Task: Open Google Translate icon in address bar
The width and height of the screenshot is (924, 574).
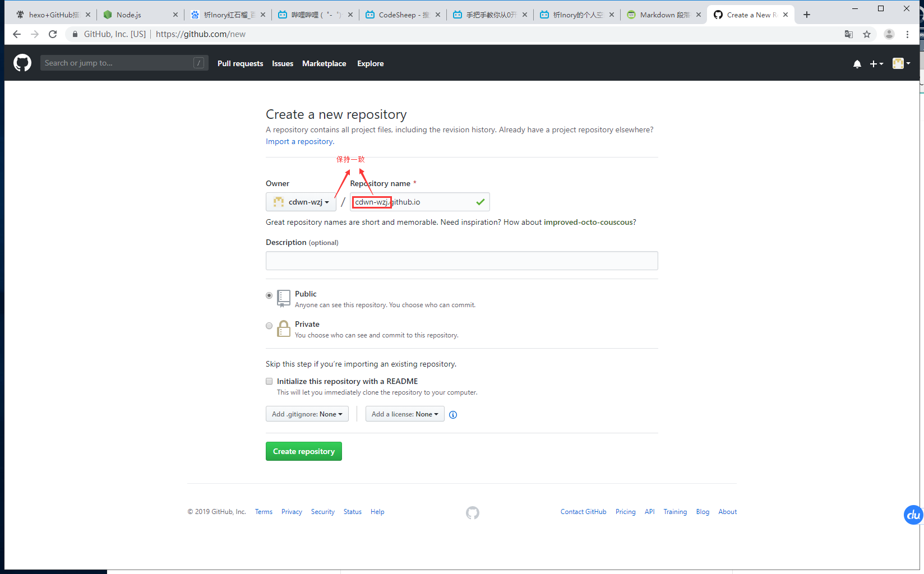Action: (x=848, y=34)
